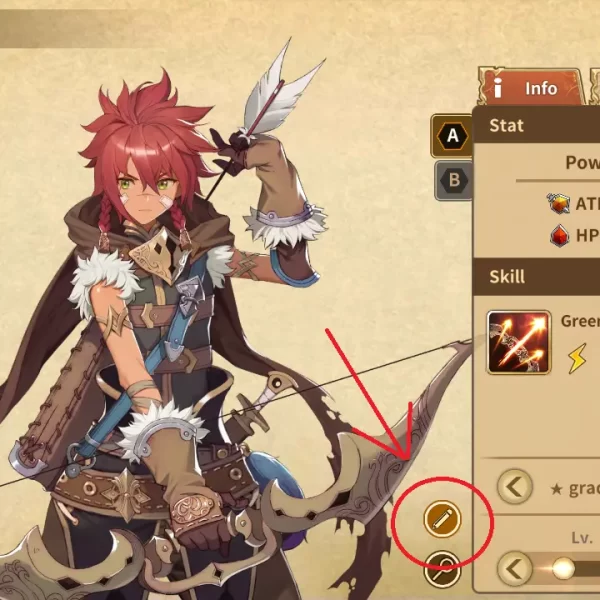This screenshot has width=600, height=600.
Task: Click the pencil edit icon
Action: click(x=442, y=519)
